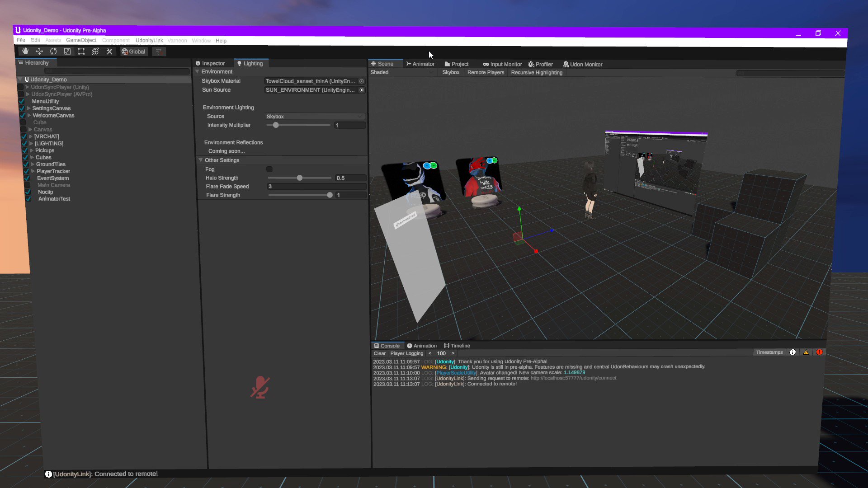Toggle the Skybox scene button
Screen dimensions: 868x488
pos(451,72)
